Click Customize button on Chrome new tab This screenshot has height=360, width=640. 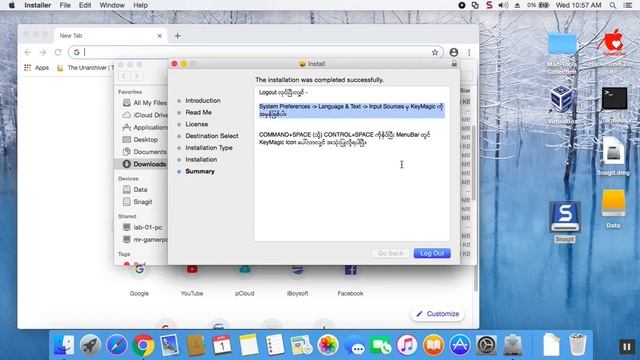(x=437, y=314)
